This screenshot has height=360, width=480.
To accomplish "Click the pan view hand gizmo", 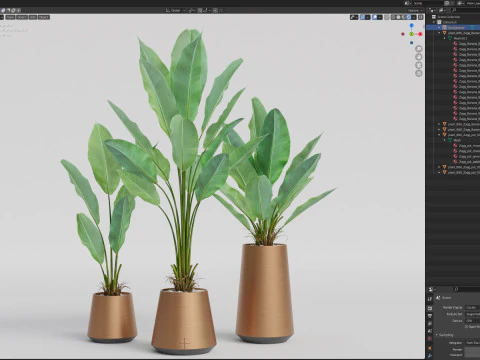I will tap(419, 57).
